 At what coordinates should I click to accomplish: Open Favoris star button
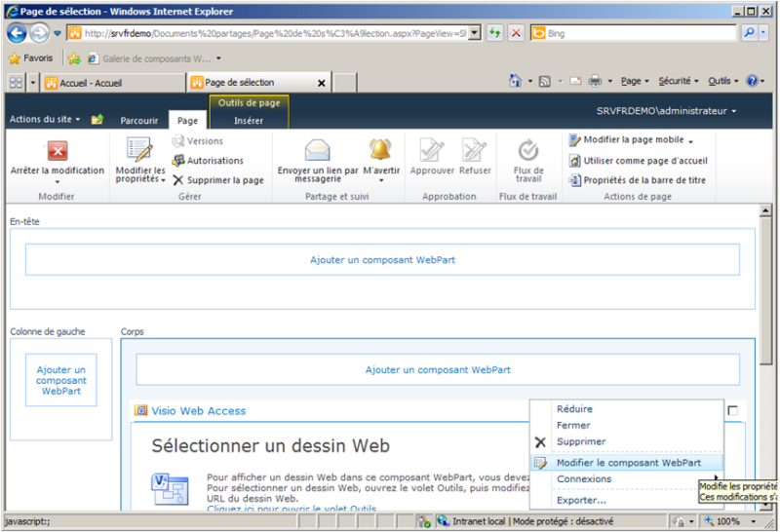(x=30, y=58)
